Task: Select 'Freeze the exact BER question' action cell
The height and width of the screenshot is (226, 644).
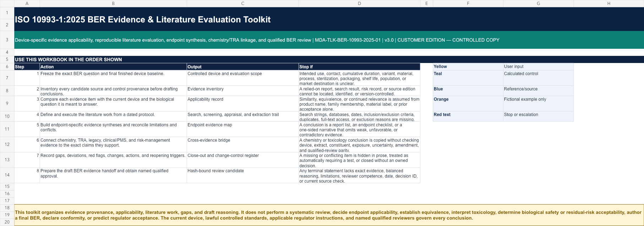Action: [113, 78]
